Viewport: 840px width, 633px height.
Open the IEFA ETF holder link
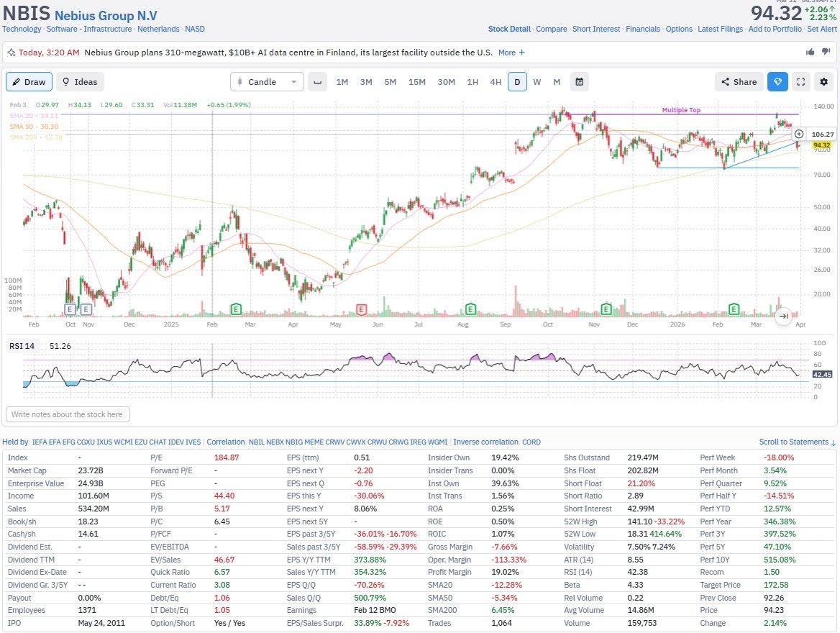pyautogui.click(x=39, y=442)
